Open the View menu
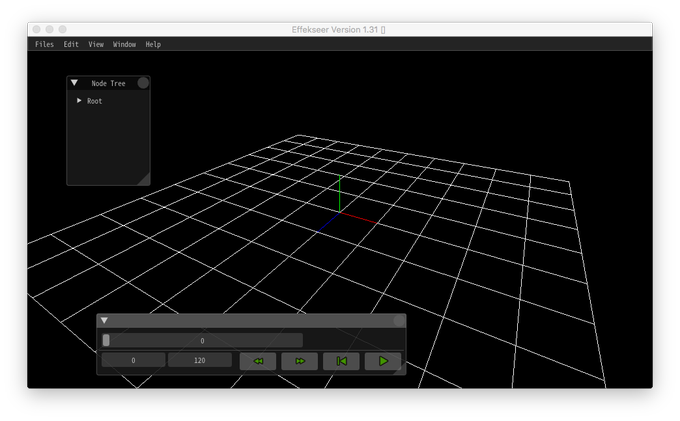Screen dimensions: 680x421 click(x=96, y=44)
